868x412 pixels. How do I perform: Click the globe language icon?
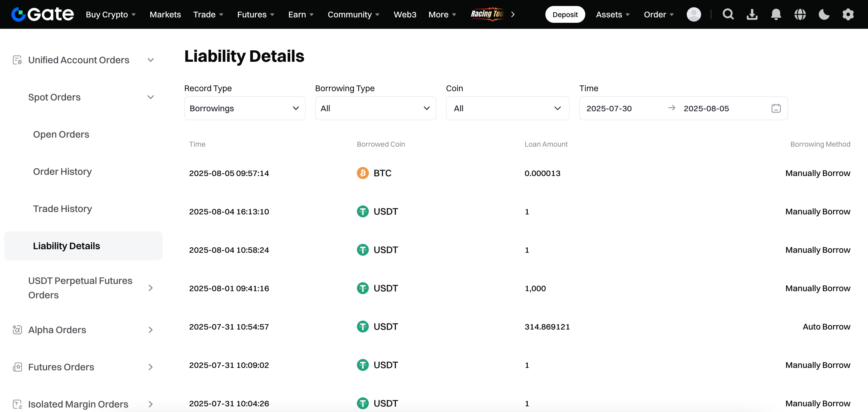coord(800,14)
